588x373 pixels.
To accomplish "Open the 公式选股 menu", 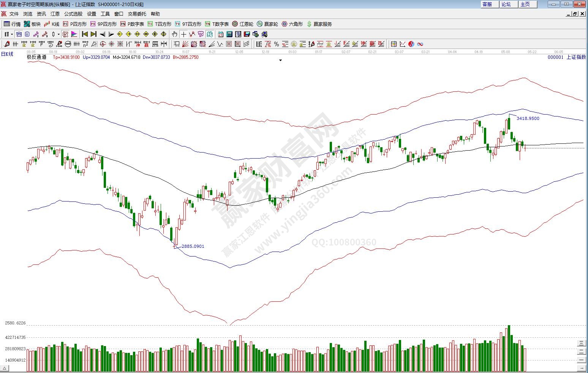I will point(73,14).
